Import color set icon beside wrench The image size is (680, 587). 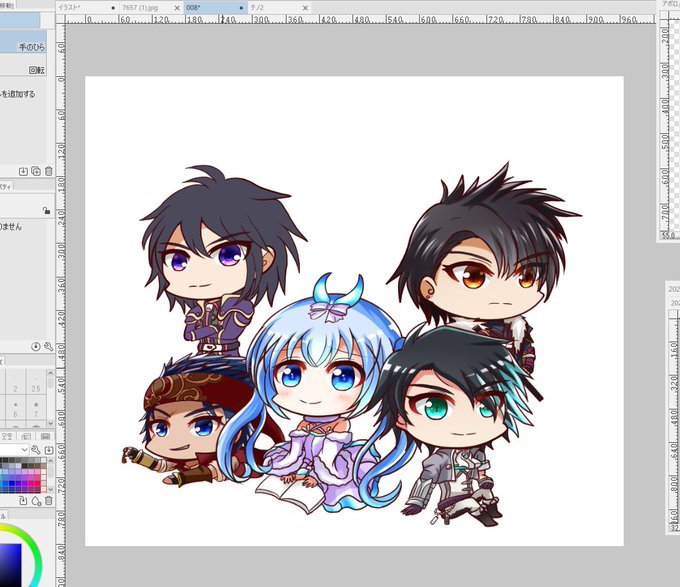(x=49, y=450)
